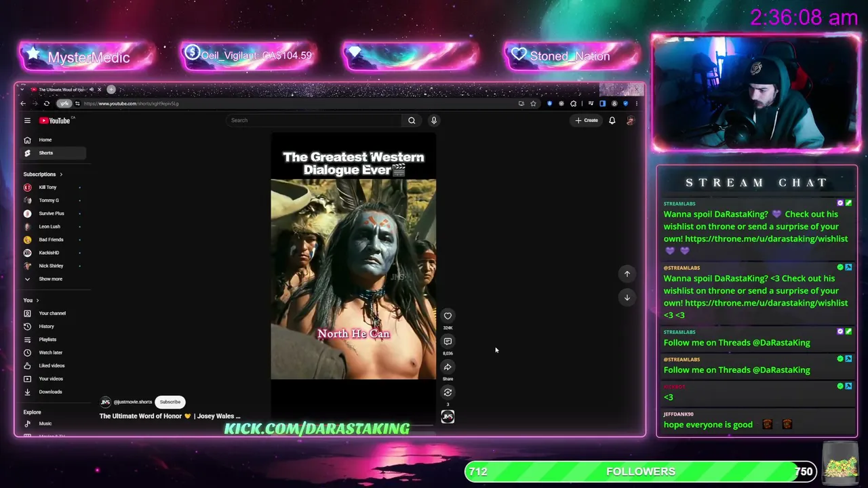868x488 pixels.
Task: Open the @justmovie.shorts channel avatar
Action: [x=105, y=402]
